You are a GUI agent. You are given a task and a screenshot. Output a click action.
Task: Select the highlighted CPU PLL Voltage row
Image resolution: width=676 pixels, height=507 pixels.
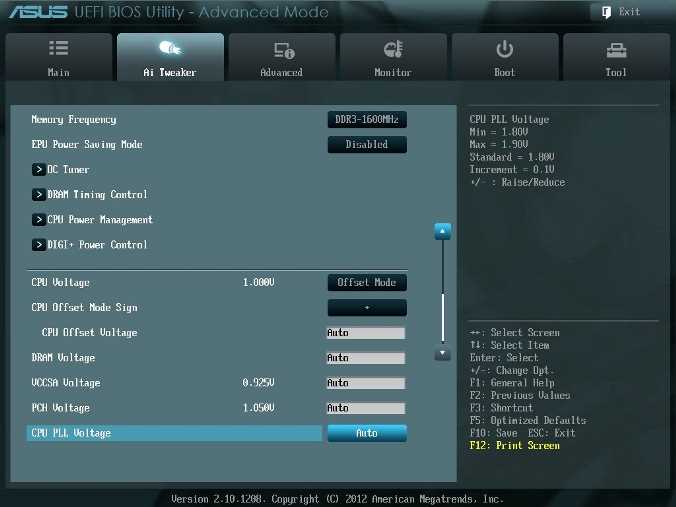pos(174,433)
